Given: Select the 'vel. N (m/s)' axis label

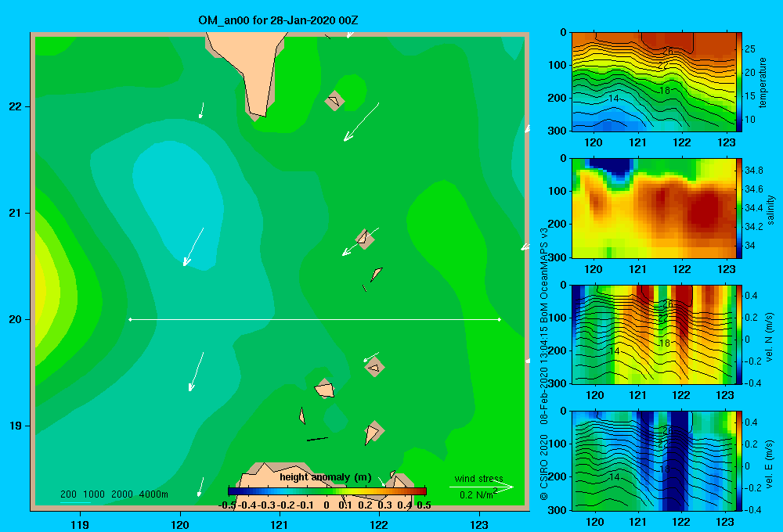Looking at the screenshot, I should tap(769, 337).
